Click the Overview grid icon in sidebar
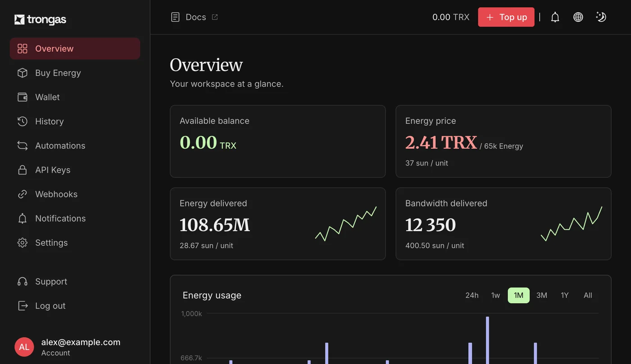Image resolution: width=631 pixels, height=364 pixels. point(23,49)
